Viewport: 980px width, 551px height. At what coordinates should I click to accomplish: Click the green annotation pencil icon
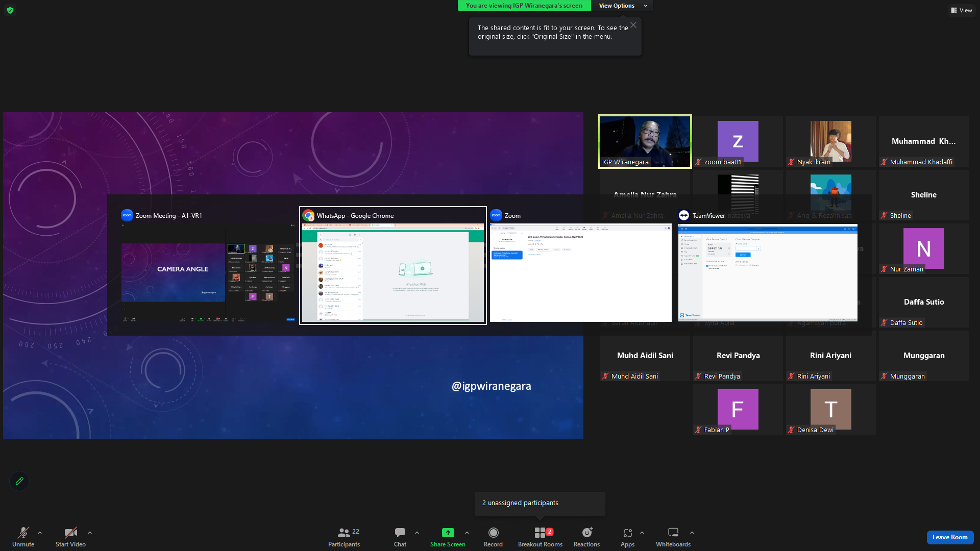[x=19, y=481]
